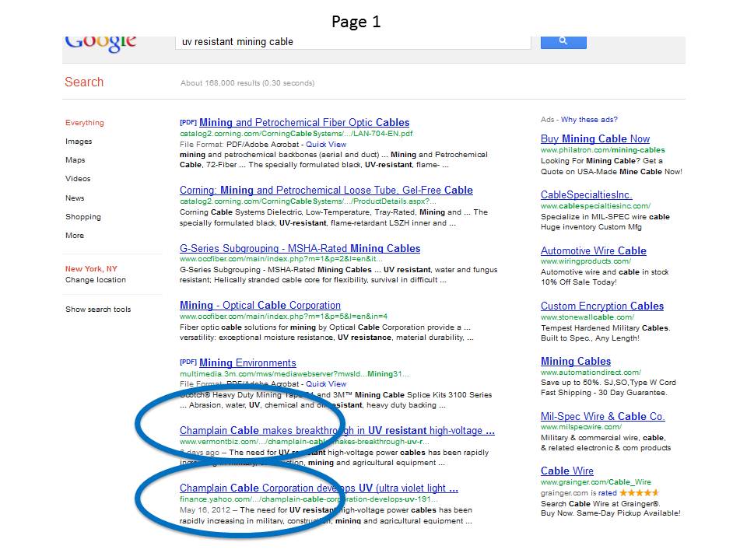This screenshot has width=747, height=560.
Task: Click the red Search heading
Action: pos(84,82)
